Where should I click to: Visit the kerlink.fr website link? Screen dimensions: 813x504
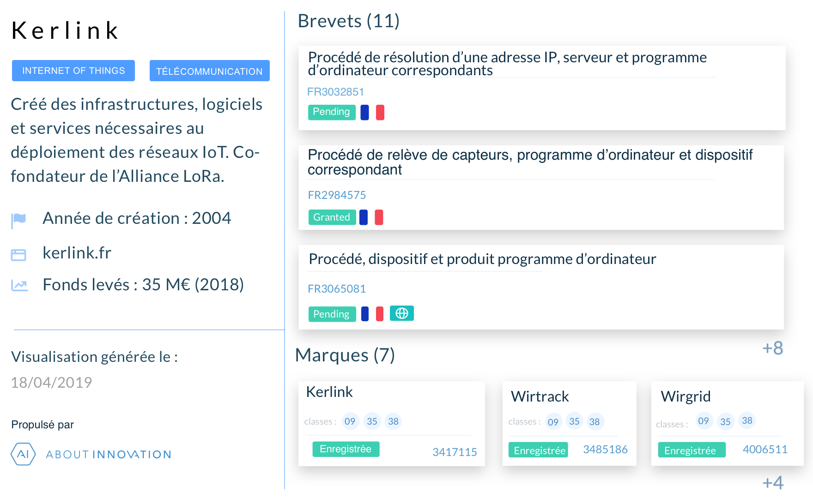pos(77,253)
